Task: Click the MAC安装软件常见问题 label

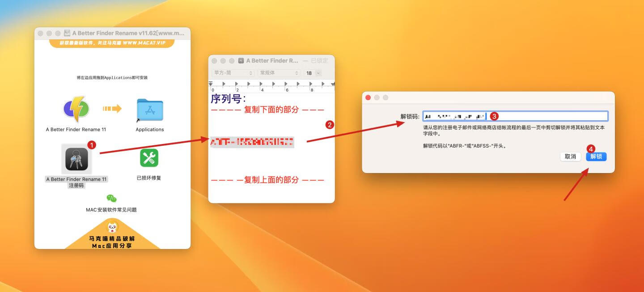Action: click(111, 210)
